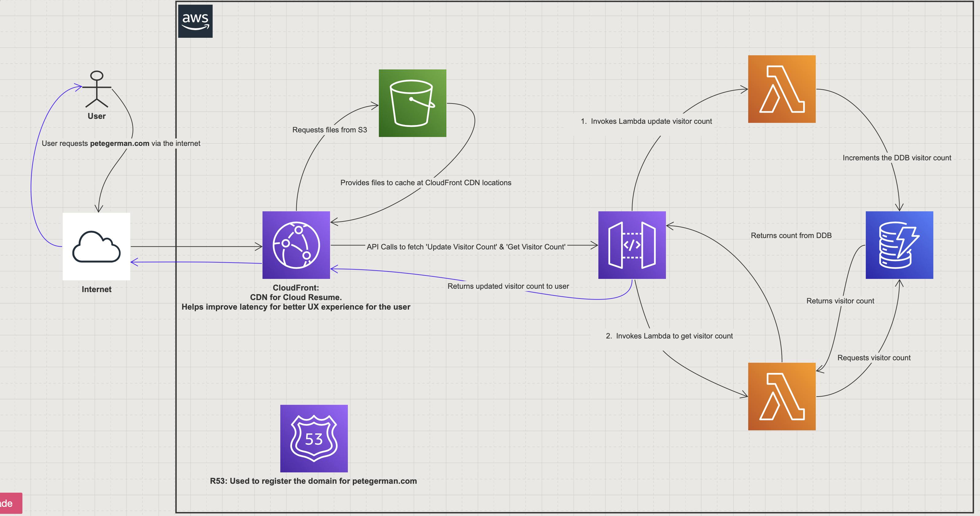Viewport: 980px width, 516px height.
Task: Click the User stick figure icon
Action: (x=97, y=89)
